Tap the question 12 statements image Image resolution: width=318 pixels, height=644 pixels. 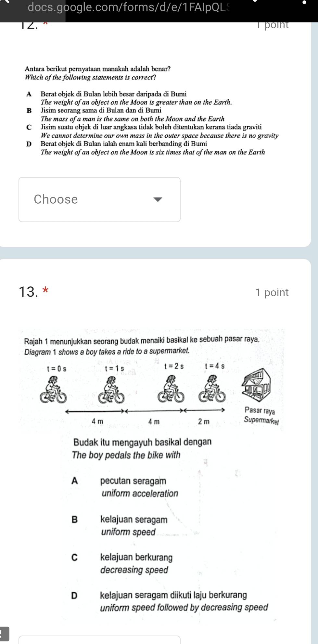point(151,111)
